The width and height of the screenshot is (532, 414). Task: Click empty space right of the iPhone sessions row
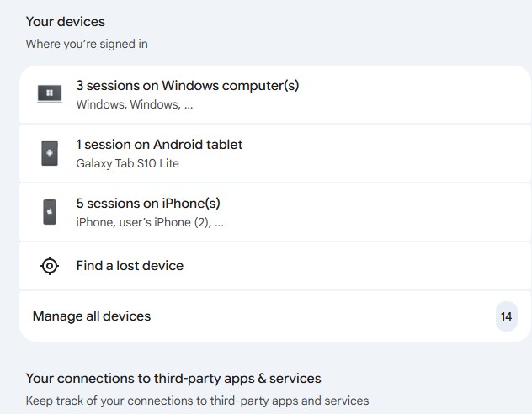421,212
